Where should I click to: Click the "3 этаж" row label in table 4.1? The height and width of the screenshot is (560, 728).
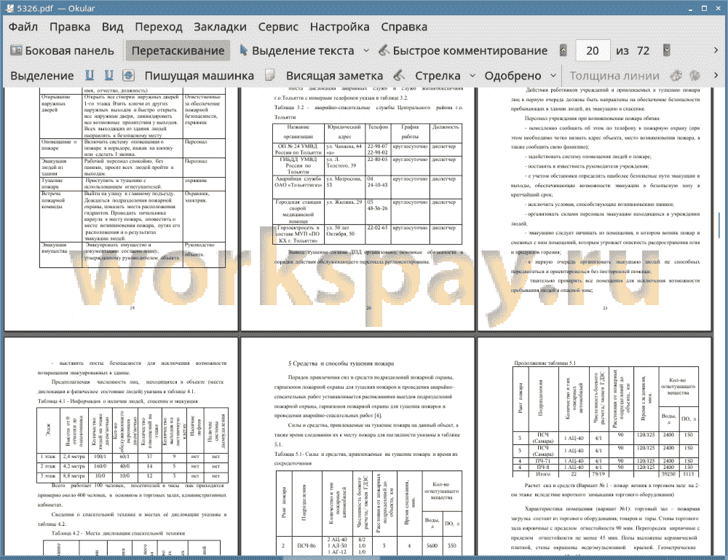click(48, 476)
